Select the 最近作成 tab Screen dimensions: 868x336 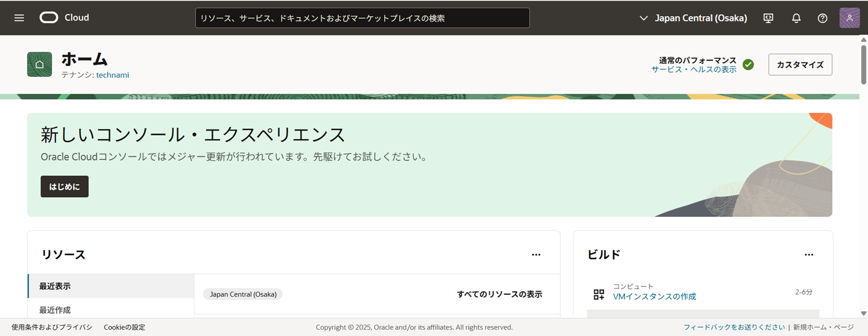pos(111,310)
